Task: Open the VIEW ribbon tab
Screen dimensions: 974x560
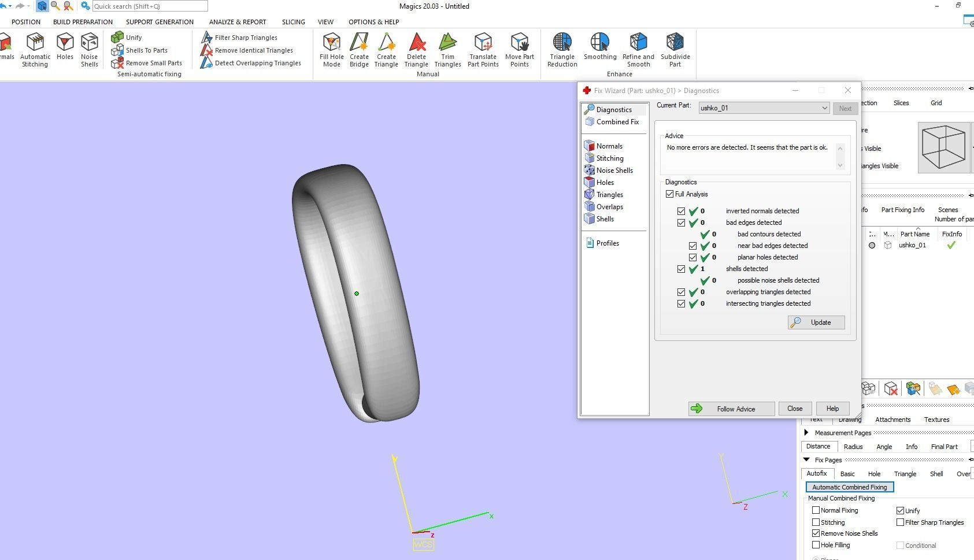Action: coord(325,22)
